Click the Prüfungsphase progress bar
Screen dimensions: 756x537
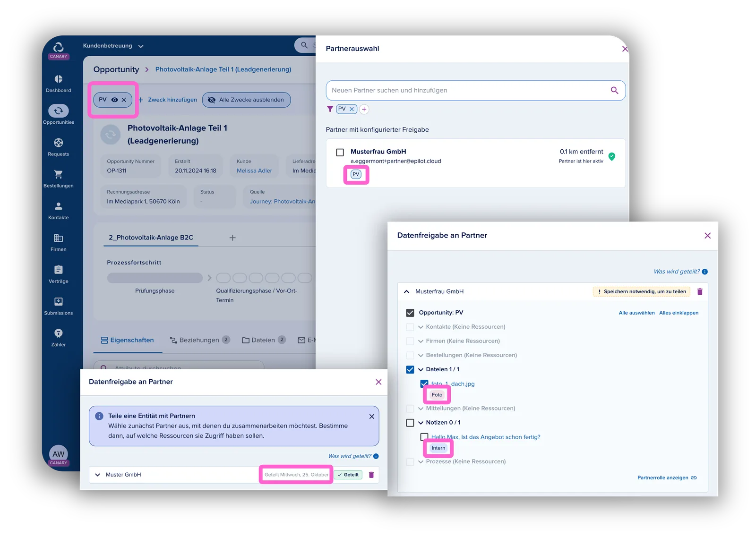pos(155,278)
